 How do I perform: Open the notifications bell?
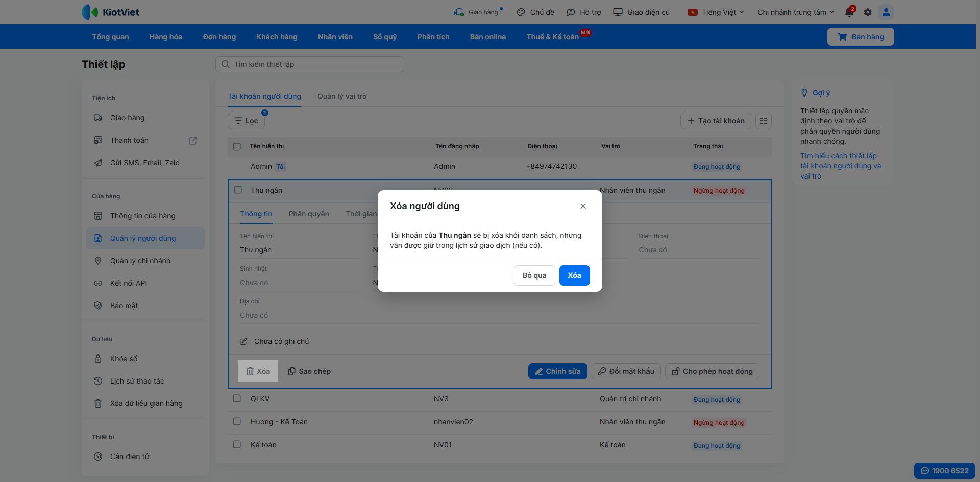point(849,12)
